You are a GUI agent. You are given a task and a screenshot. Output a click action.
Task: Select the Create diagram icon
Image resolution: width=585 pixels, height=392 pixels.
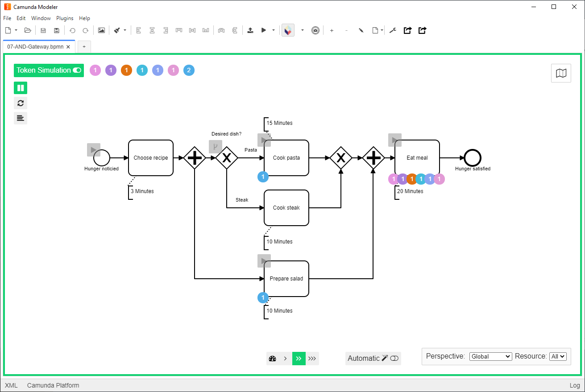pyautogui.click(x=7, y=30)
